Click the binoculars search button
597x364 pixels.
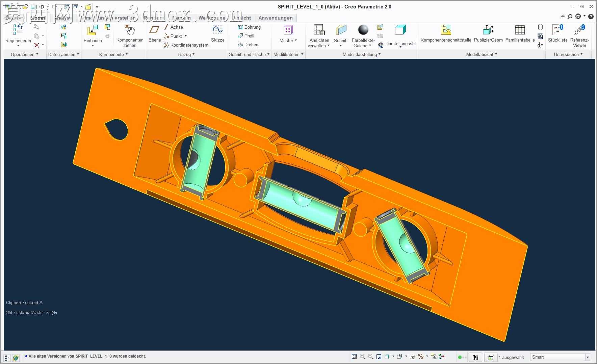click(475, 357)
